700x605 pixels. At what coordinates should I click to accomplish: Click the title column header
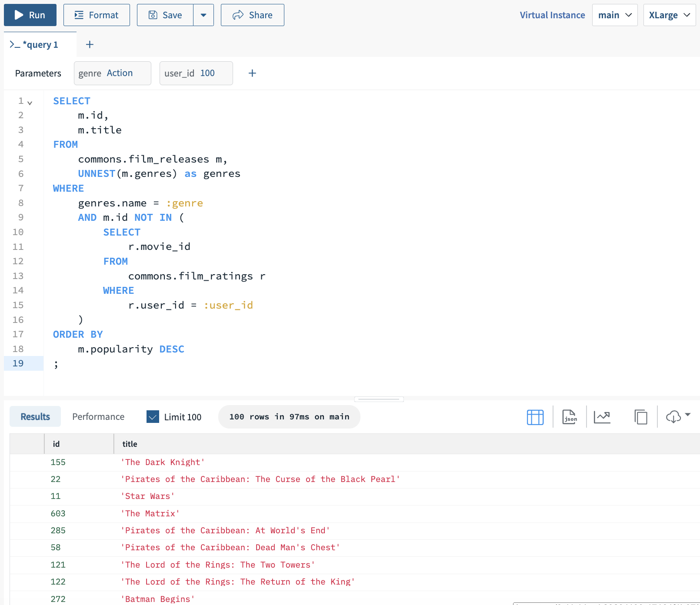[x=407, y=444]
